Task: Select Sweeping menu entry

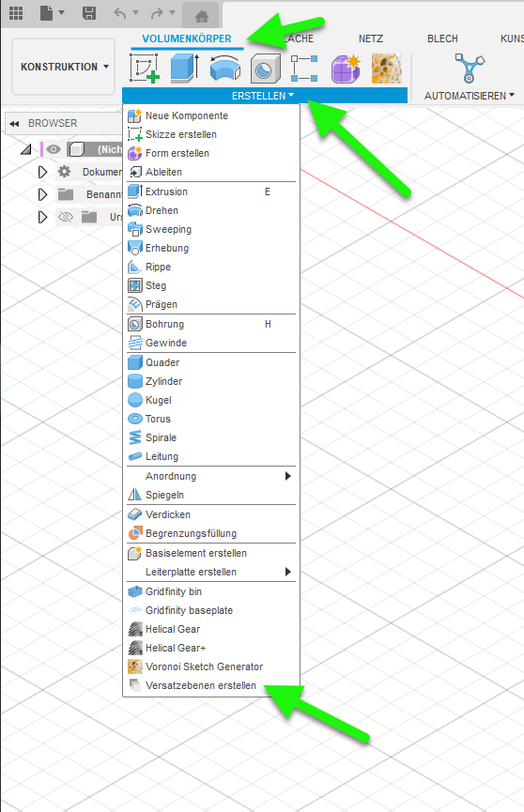Action: point(211,229)
